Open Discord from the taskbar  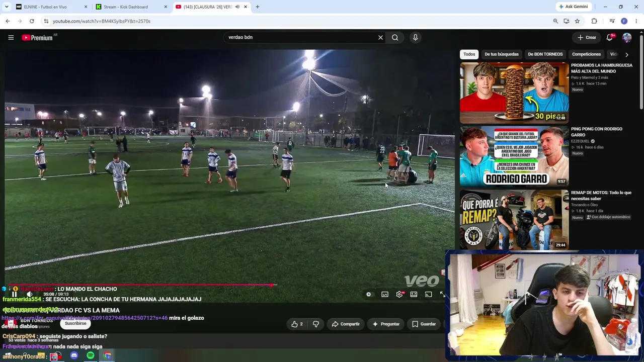click(74, 355)
